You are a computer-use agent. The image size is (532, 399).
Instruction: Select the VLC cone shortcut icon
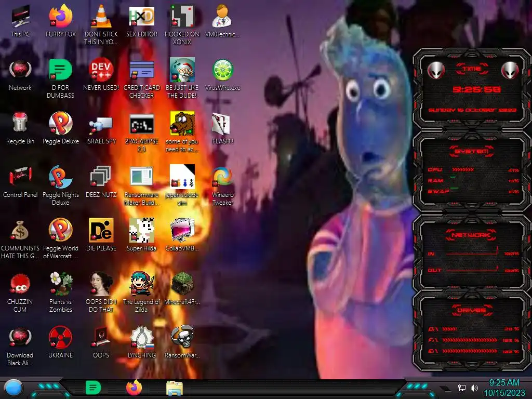pos(101,16)
